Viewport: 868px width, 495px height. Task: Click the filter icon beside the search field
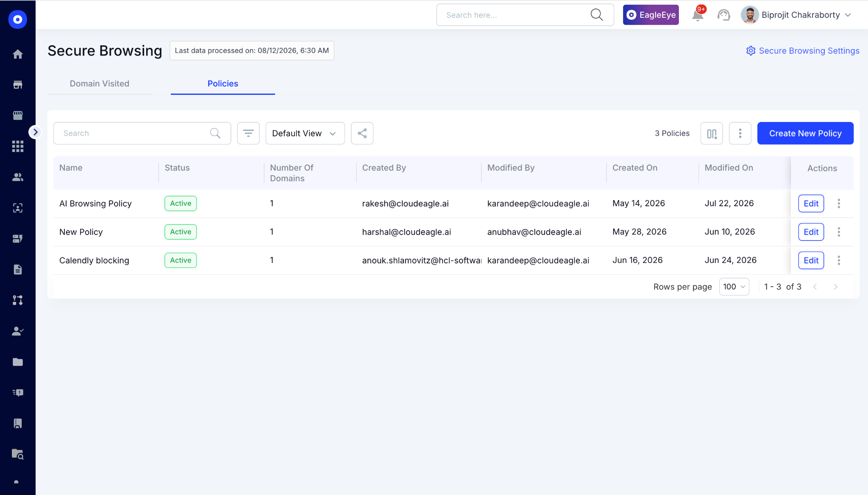coord(248,133)
